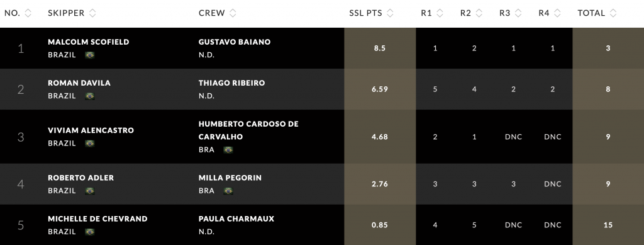Click sort arrows next to SKIPPER
The width and height of the screenshot is (644, 245).
[x=92, y=13]
